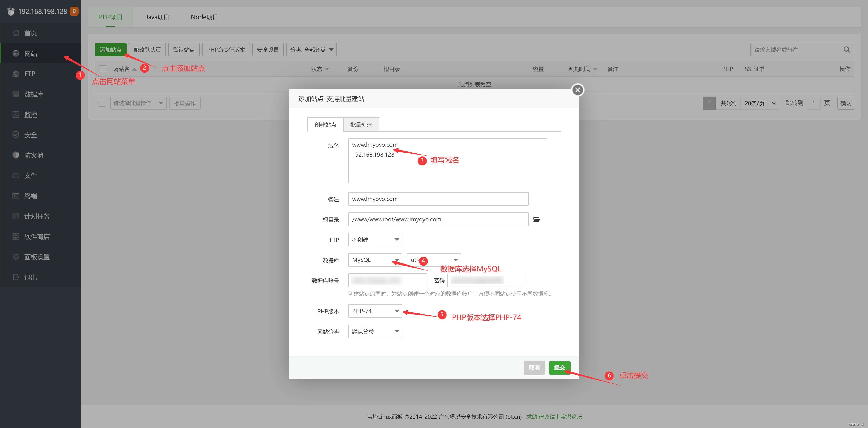Tick the select-all checkbox in the table header

coord(103,69)
